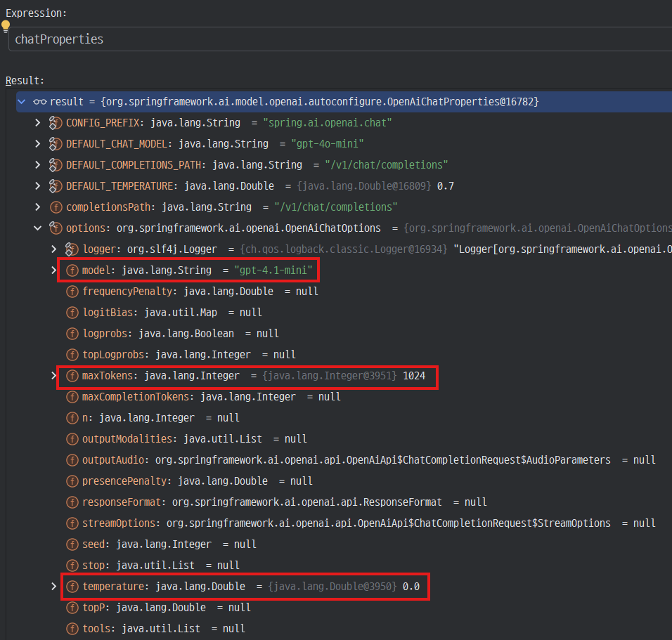
Task: Click the static field icon of DEFAULT_TEMPERATURE
Action: [x=56, y=185]
